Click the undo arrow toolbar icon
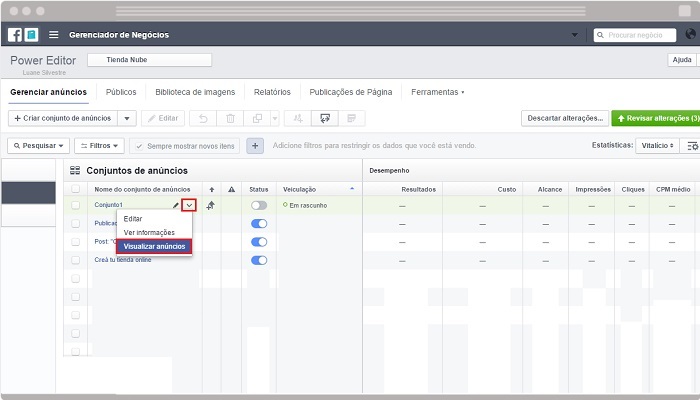 point(203,118)
